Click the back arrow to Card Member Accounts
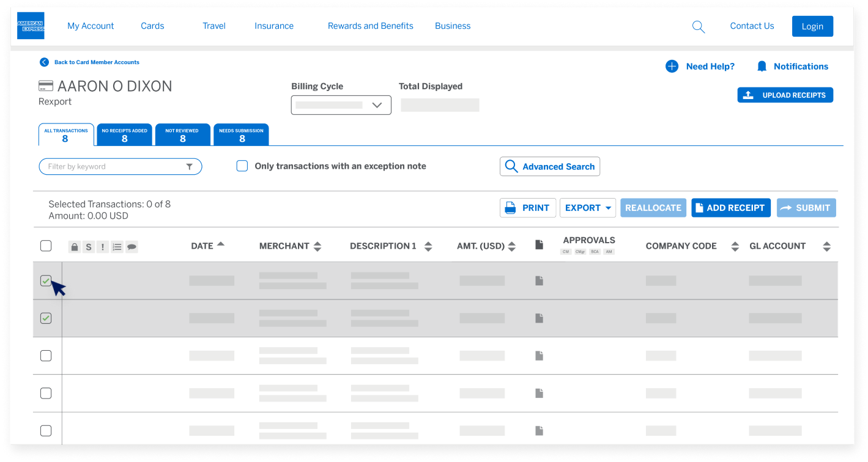The image size is (868, 462). pyautogui.click(x=44, y=62)
